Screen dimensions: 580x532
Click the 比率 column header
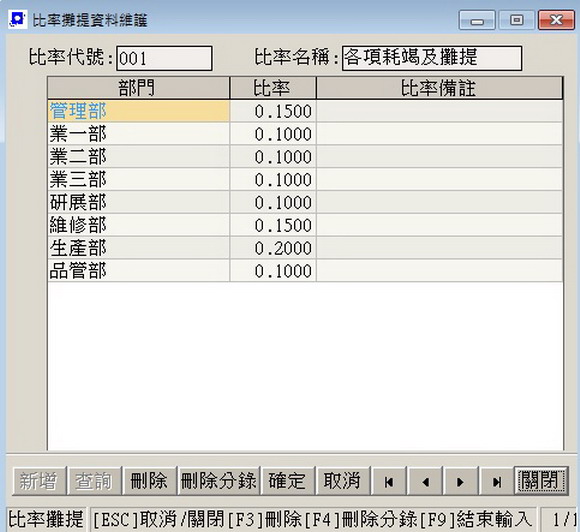(273, 88)
